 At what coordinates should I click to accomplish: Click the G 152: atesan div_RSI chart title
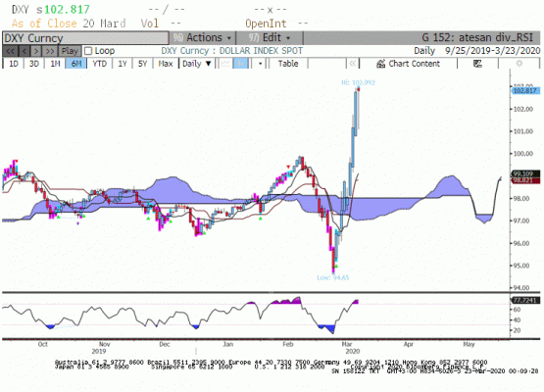click(477, 37)
